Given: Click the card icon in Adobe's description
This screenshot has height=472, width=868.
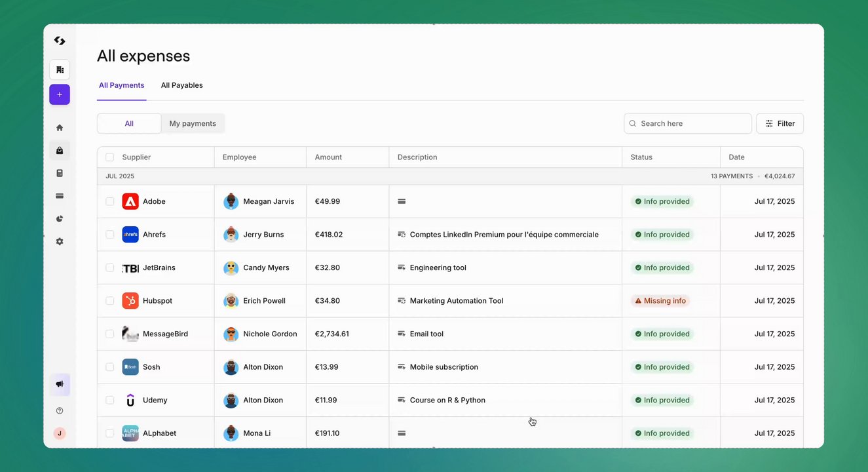Looking at the screenshot, I should pos(402,201).
